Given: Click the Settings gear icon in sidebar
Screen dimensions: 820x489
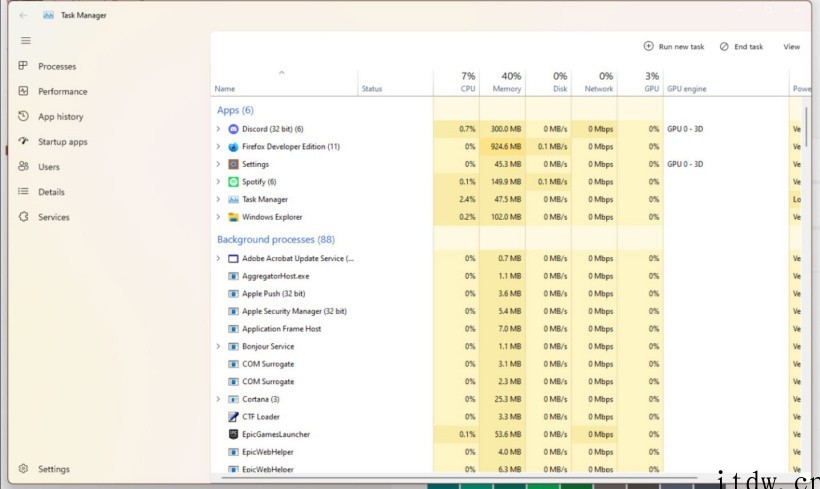Looking at the screenshot, I should click(23, 469).
